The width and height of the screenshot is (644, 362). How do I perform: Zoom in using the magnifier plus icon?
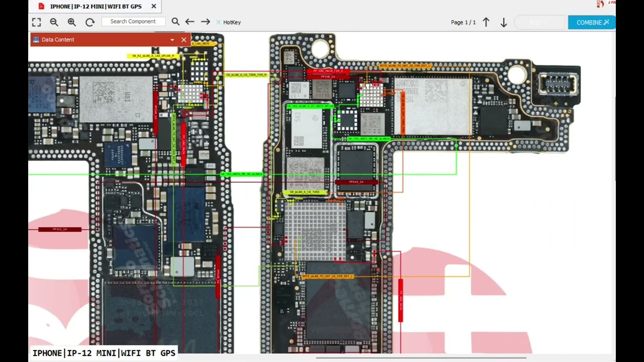(x=71, y=22)
